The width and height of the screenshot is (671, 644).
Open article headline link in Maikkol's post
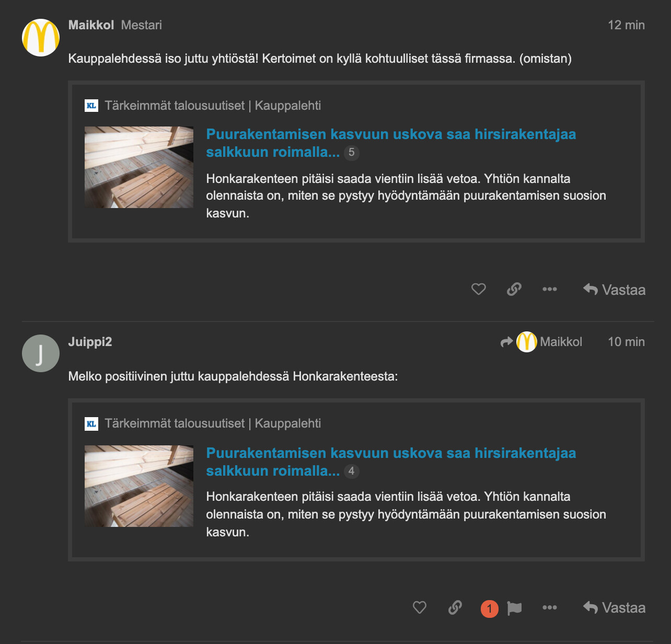(x=390, y=134)
